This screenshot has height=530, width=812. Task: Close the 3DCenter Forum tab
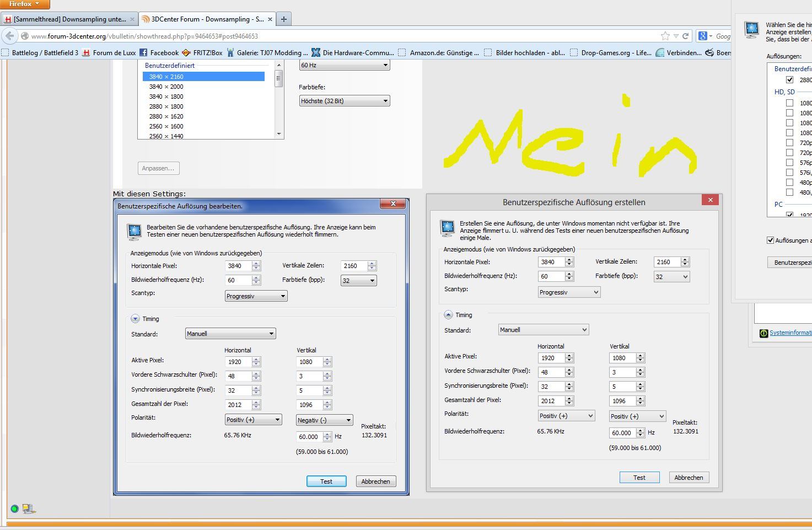pos(270,19)
